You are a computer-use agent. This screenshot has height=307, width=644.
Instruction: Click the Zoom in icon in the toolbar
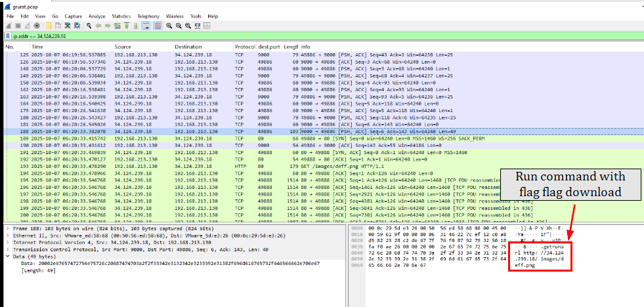pos(169,26)
